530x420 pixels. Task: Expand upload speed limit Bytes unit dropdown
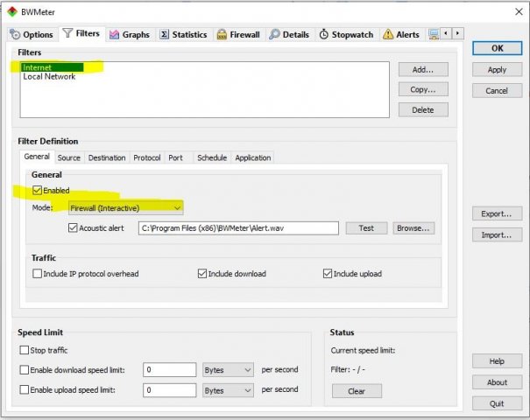[x=228, y=389]
